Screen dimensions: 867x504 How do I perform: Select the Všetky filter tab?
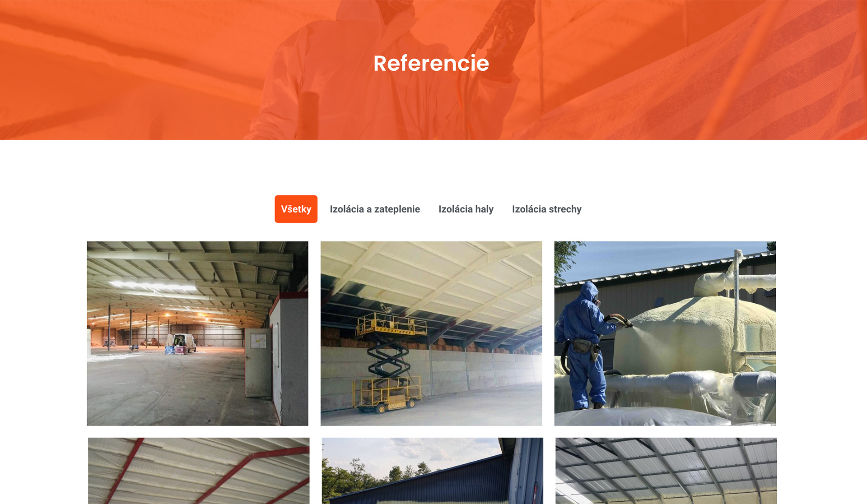pyautogui.click(x=296, y=209)
